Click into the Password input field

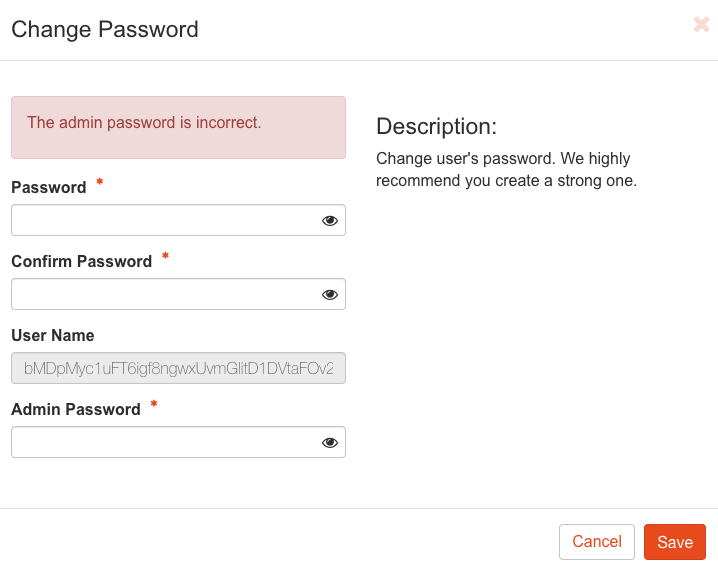165,221
